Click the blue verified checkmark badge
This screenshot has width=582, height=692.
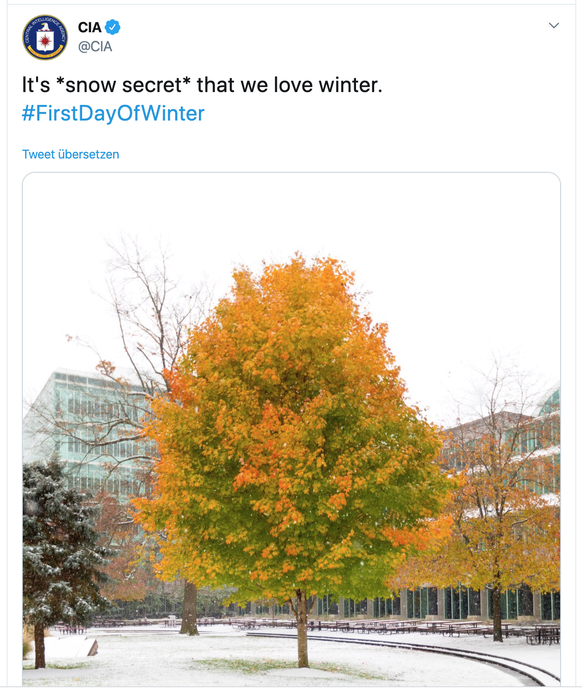click(113, 27)
